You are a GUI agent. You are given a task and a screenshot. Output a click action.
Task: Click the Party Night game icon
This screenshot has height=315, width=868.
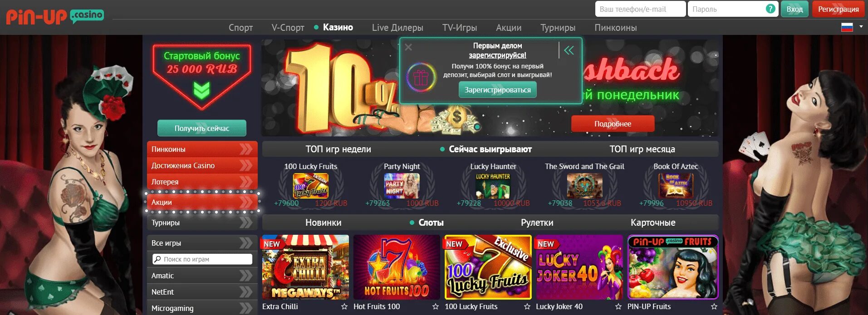click(x=402, y=186)
